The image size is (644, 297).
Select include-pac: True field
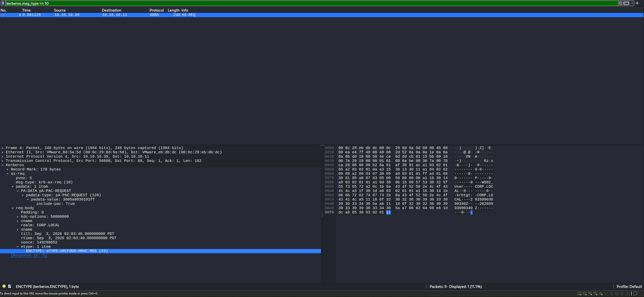(55, 204)
